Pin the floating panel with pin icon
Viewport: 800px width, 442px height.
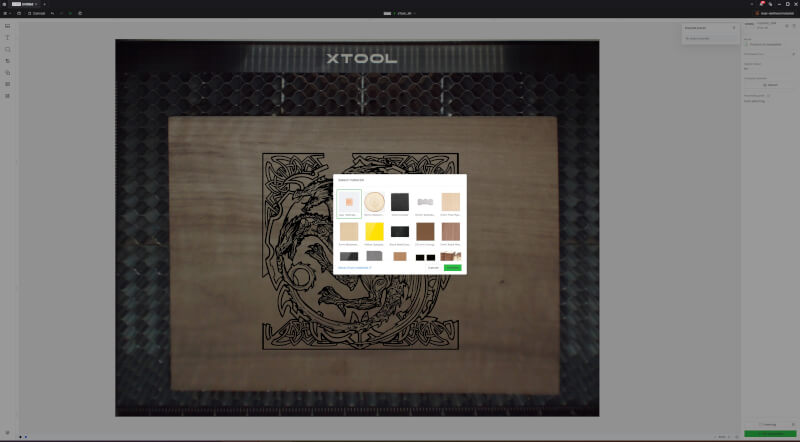[x=733, y=28]
